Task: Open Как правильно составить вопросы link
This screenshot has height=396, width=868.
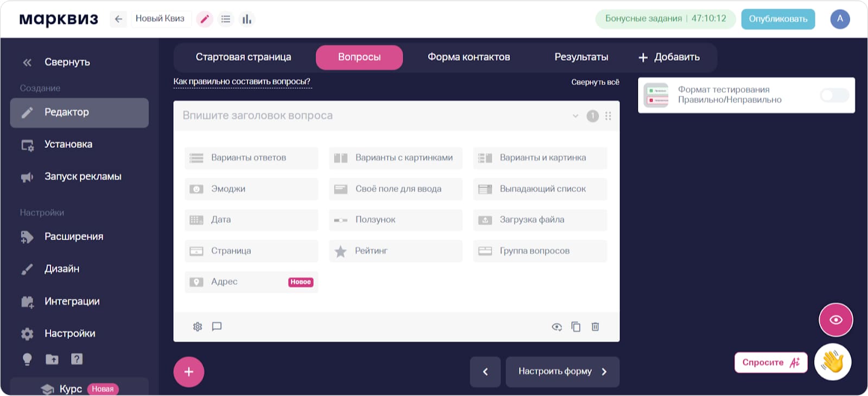Action: [242, 82]
